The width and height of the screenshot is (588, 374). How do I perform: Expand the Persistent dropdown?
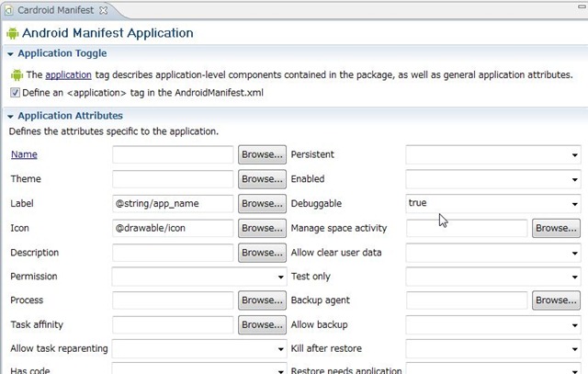point(574,155)
